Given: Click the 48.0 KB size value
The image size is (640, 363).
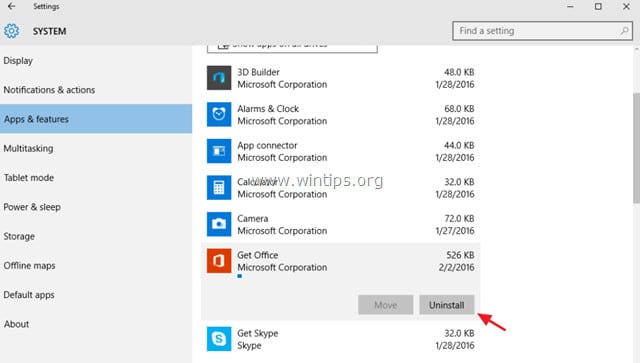Looking at the screenshot, I should tap(459, 72).
